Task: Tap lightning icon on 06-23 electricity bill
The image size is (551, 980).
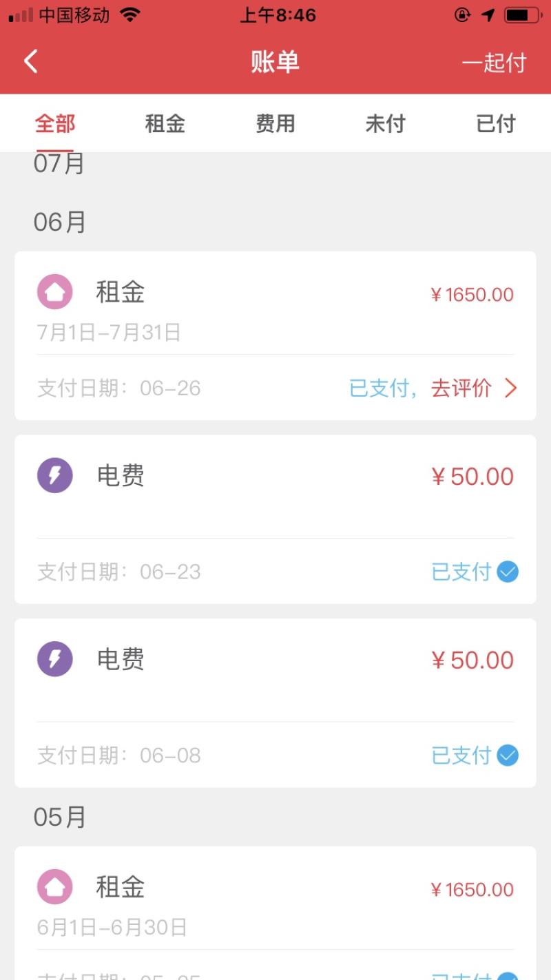Action: point(54,475)
